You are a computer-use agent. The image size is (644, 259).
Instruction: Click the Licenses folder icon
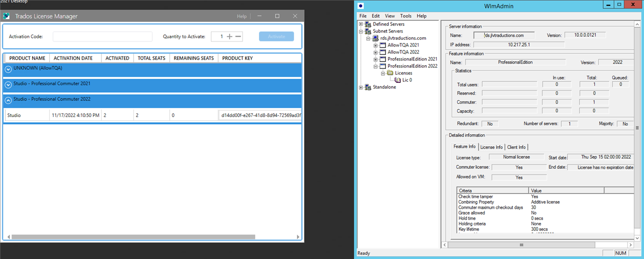[x=390, y=73]
